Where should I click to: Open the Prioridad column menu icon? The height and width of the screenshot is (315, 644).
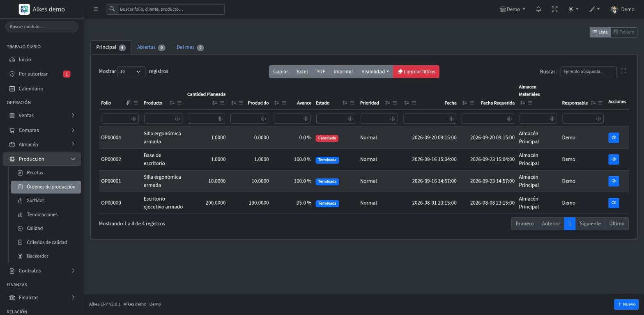coord(395,103)
